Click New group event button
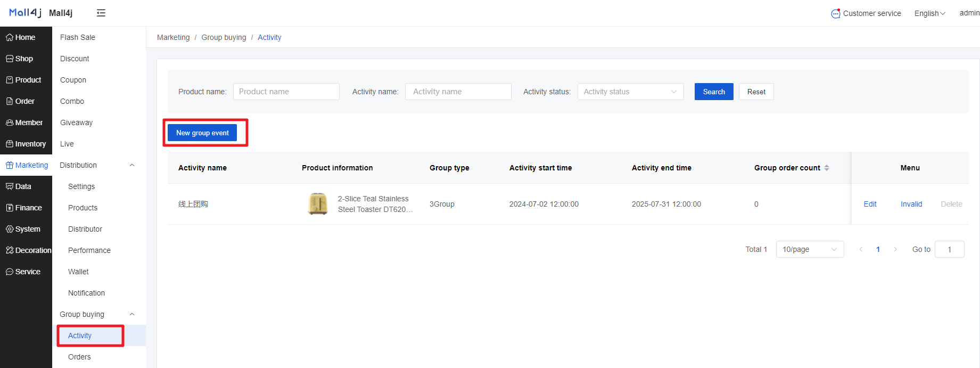Screen dimensions: 980x368 pos(202,133)
